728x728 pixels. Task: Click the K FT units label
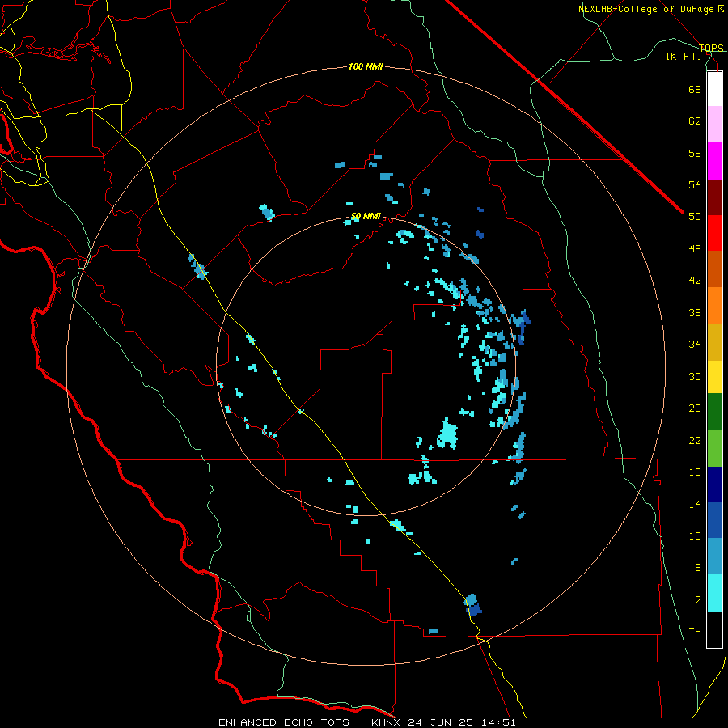(x=684, y=57)
